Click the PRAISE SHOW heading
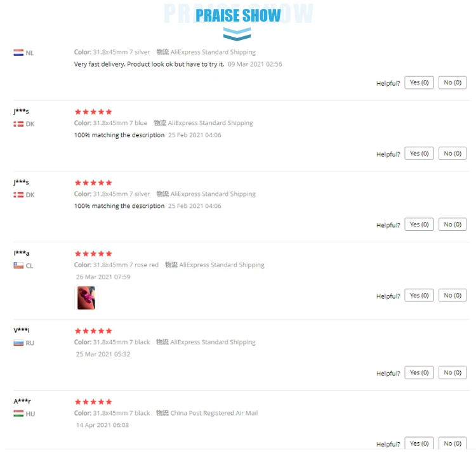 coord(238,15)
